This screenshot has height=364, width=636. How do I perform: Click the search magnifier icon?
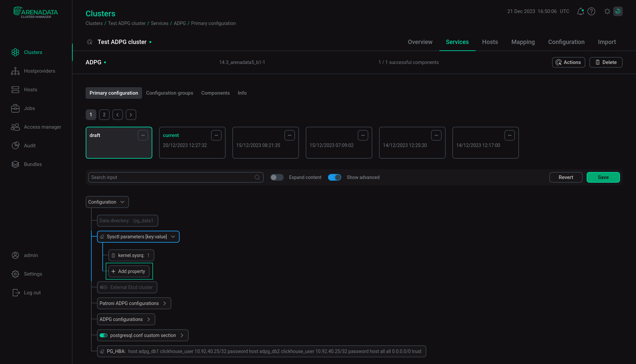pyautogui.click(x=257, y=177)
